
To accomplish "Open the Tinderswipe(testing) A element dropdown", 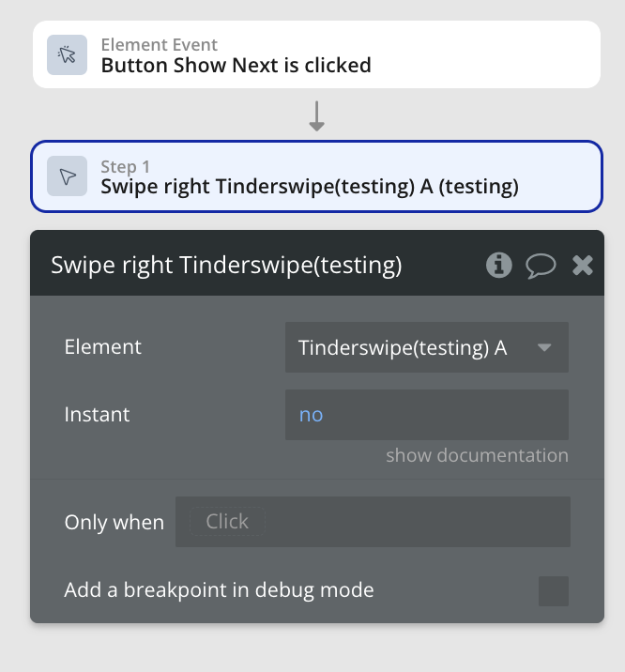I will click(413, 347).
